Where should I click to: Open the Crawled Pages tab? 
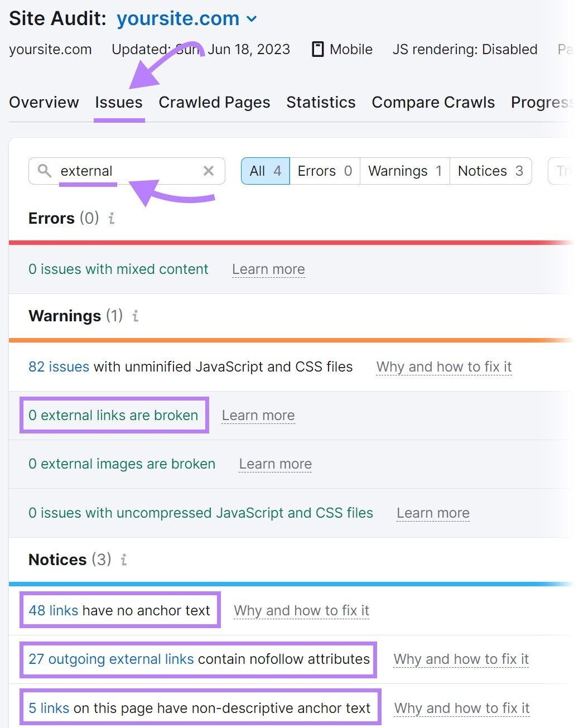pyautogui.click(x=214, y=102)
